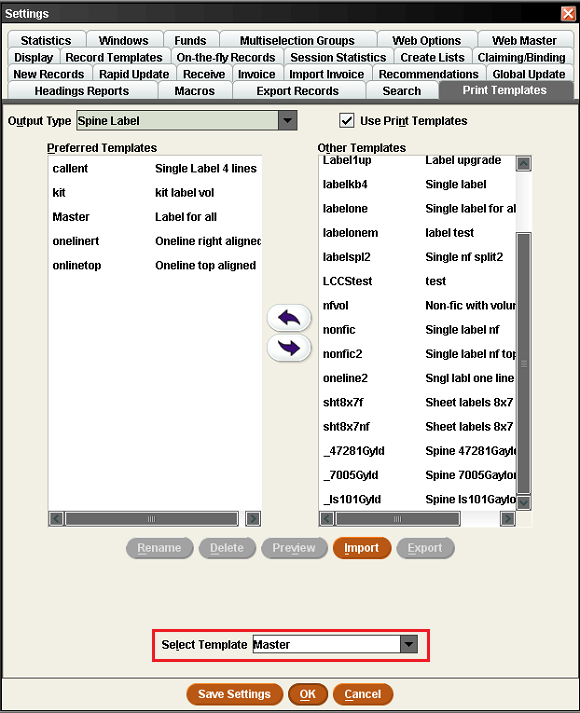The height and width of the screenshot is (713, 580).
Task: Click Save Settings
Action: click(234, 694)
